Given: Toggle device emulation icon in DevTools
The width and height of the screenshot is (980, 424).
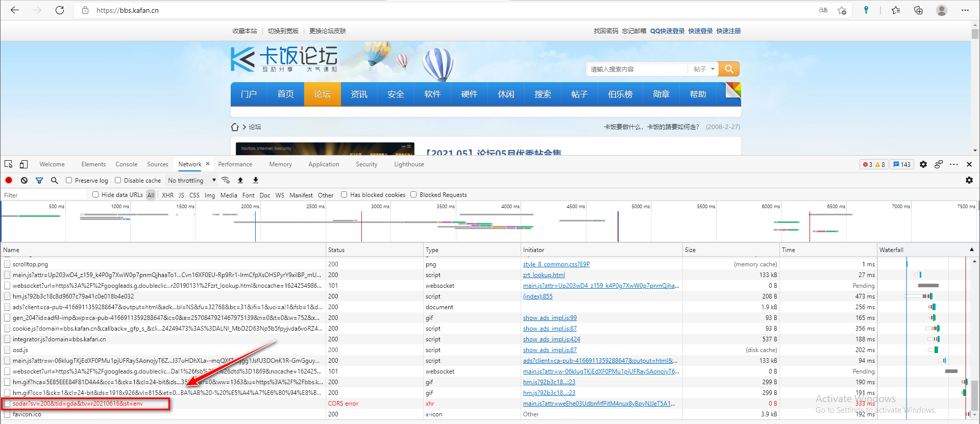Looking at the screenshot, I should point(24,164).
